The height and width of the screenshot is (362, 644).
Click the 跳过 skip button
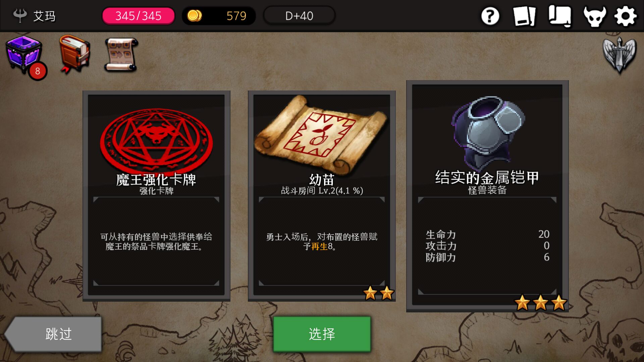[53, 334]
